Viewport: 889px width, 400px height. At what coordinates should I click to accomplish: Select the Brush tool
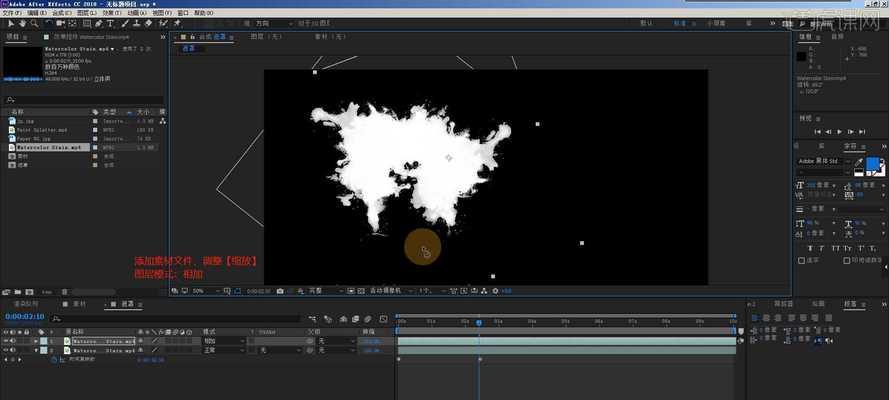pyautogui.click(x=125, y=23)
